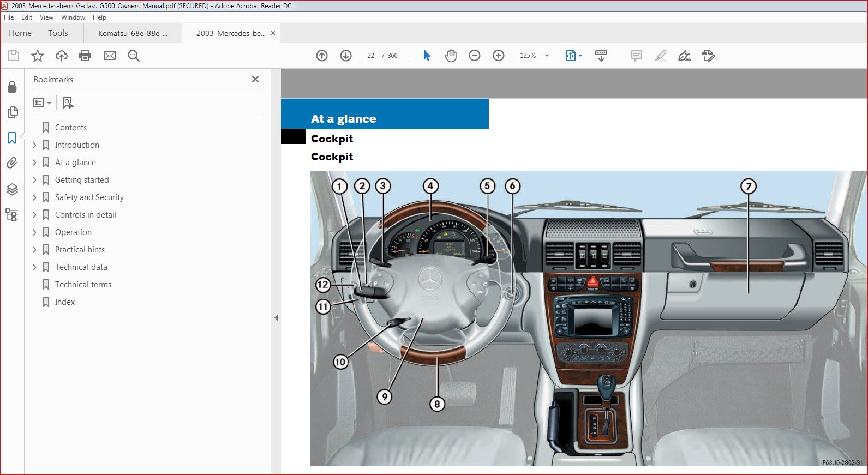The width and height of the screenshot is (868, 475).
Task: Close the 2003_Mercedes-be document tab
Action: point(273,33)
